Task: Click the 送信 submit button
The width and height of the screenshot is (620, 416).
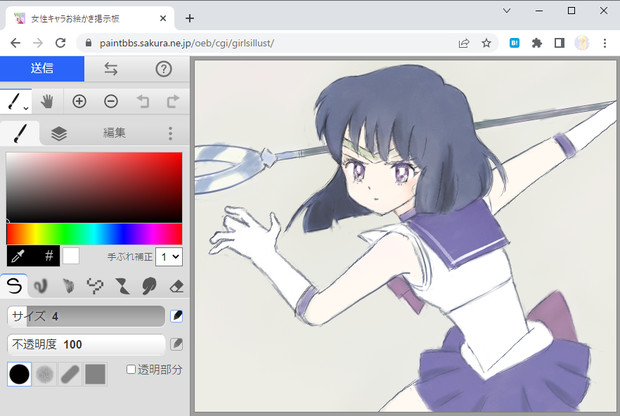Action: [x=42, y=68]
